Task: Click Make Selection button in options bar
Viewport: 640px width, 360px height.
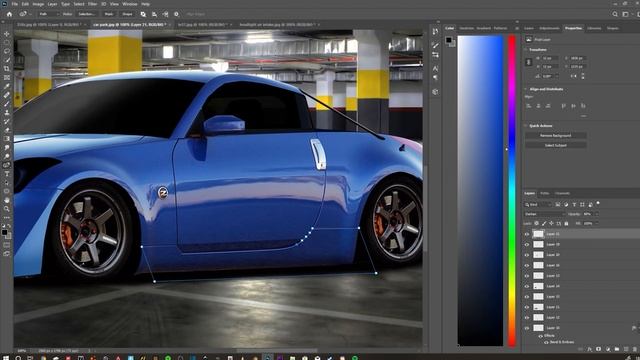Action: (87, 14)
